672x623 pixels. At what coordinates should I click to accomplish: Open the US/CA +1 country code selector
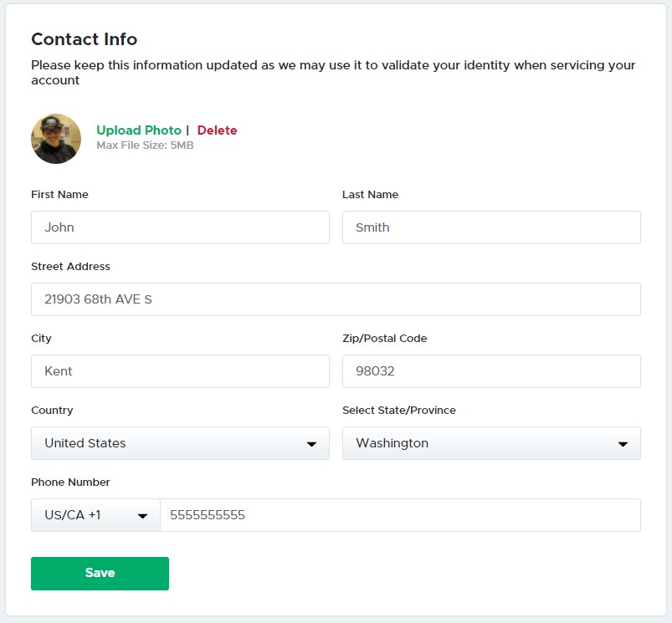click(x=95, y=515)
